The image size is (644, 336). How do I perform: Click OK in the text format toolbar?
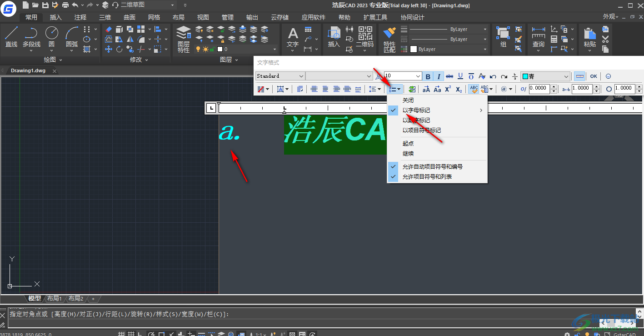(594, 76)
